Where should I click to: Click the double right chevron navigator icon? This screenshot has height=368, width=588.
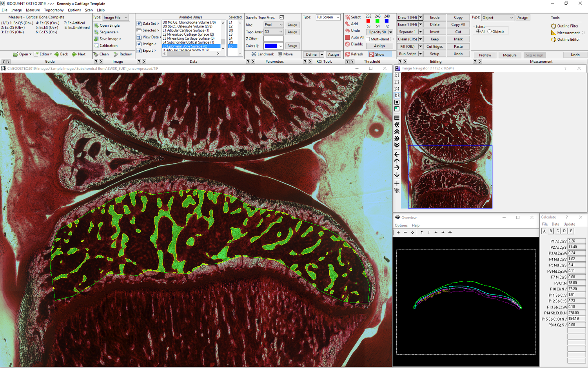[x=397, y=138]
